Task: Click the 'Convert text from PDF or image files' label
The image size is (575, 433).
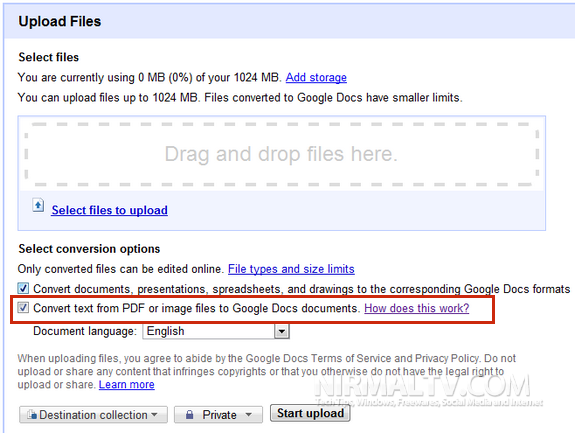Action: (x=196, y=308)
